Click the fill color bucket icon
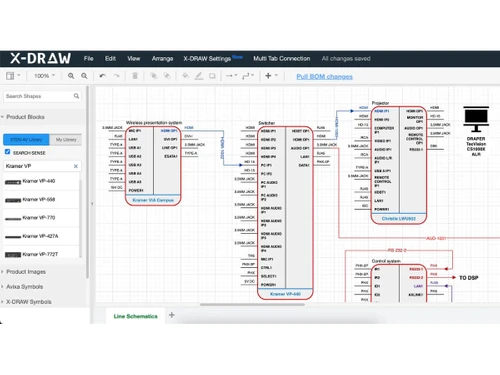Screen dimensions: 500x375 (x=186, y=76)
